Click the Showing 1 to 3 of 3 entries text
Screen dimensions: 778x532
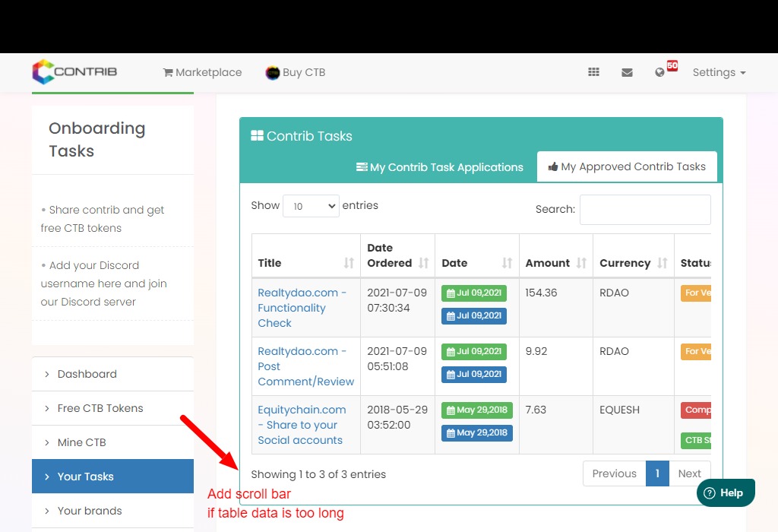318,474
